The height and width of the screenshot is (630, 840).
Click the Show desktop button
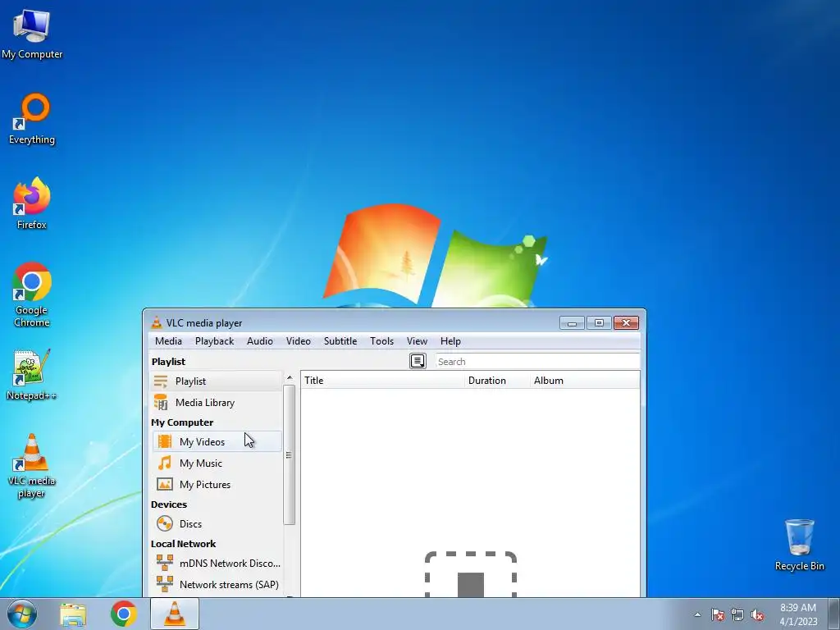pos(834,614)
